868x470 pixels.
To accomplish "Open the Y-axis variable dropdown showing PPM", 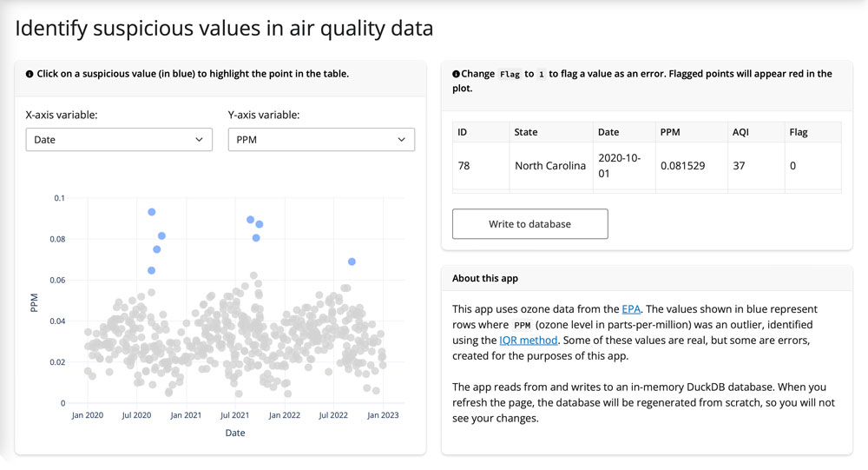I will tap(321, 140).
